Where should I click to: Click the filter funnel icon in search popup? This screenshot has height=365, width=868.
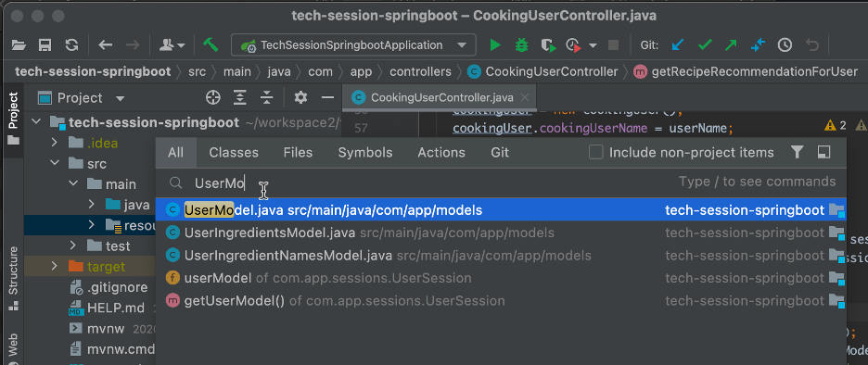[x=797, y=152]
